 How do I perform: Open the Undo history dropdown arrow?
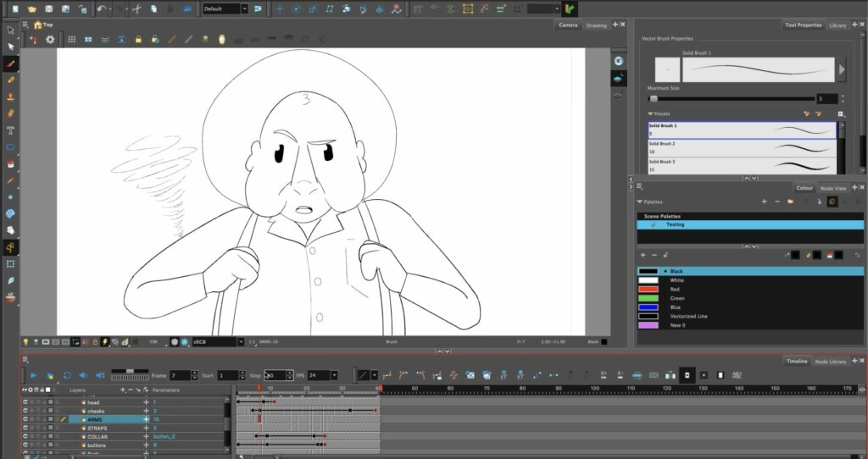(110, 8)
